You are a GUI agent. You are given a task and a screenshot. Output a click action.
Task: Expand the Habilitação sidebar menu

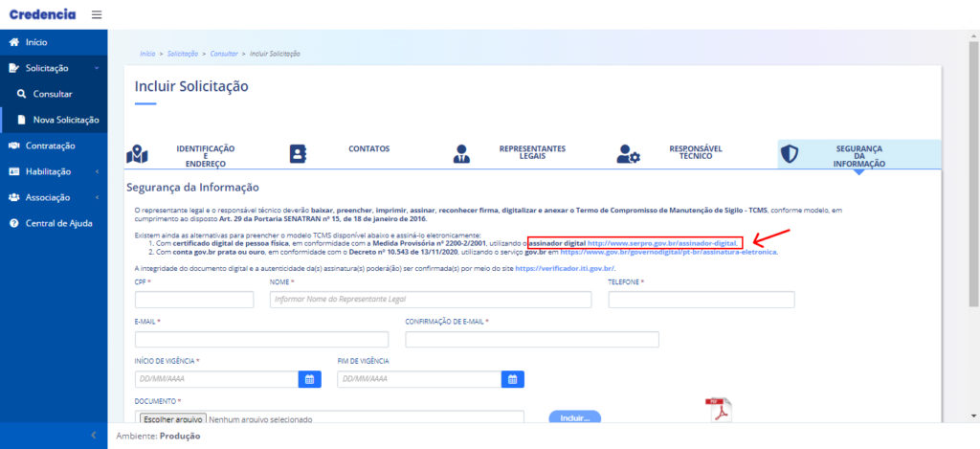click(x=54, y=171)
